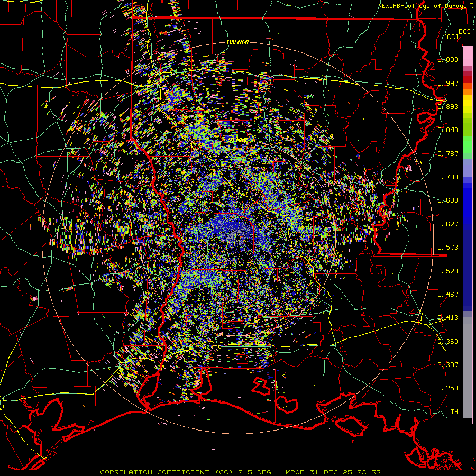Click the 0.947 legend value
Viewport: 476px width, 476px height.
pyautogui.click(x=448, y=83)
